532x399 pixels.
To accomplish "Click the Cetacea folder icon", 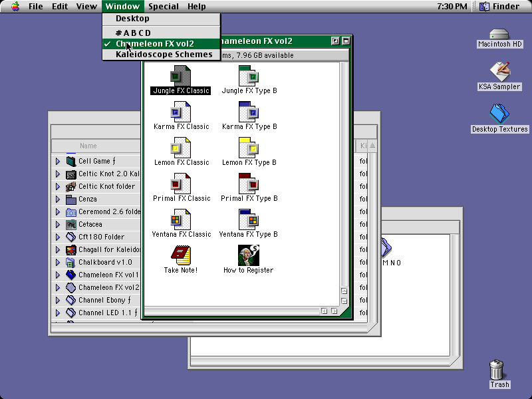I will (x=70, y=225).
